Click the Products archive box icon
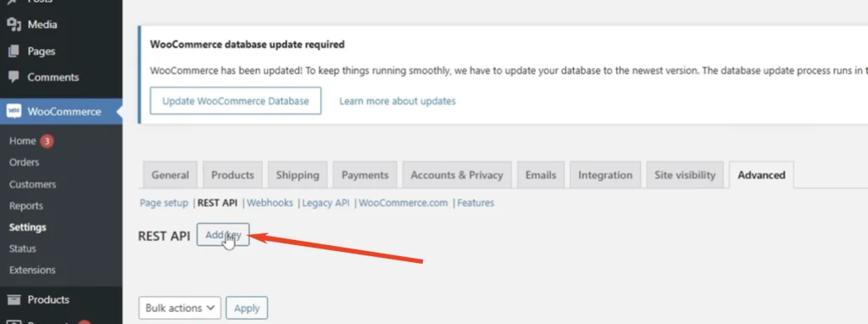Screen dimensions: 868x324 click(x=14, y=299)
